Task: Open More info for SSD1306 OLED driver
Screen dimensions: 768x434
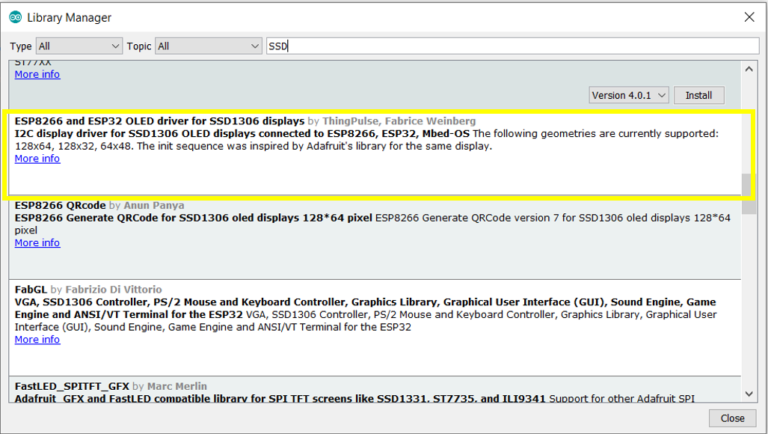Action: (37, 159)
